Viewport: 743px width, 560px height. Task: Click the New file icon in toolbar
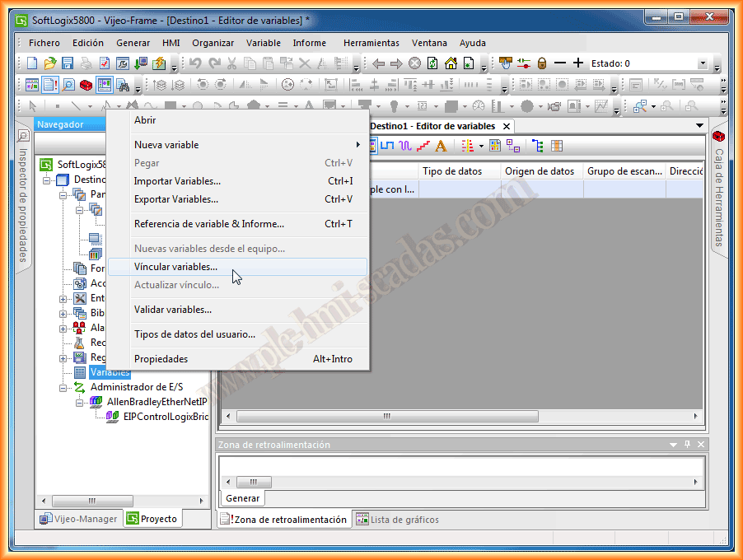pyautogui.click(x=32, y=63)
